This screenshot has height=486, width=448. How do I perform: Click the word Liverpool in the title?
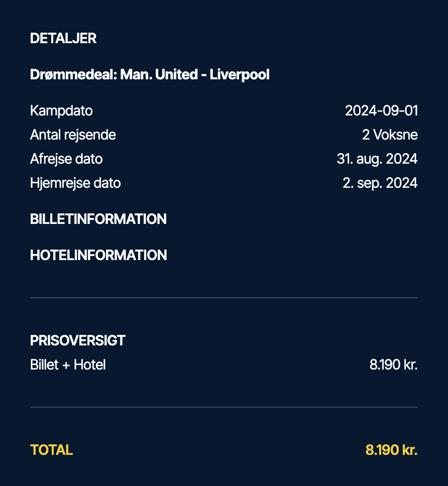pos(240,75)
